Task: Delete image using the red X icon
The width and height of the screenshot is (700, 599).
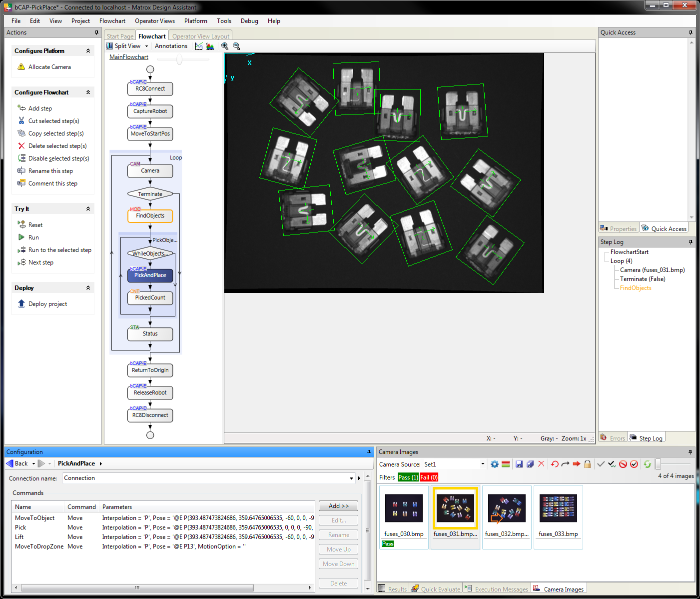Action: pos(541,464)
